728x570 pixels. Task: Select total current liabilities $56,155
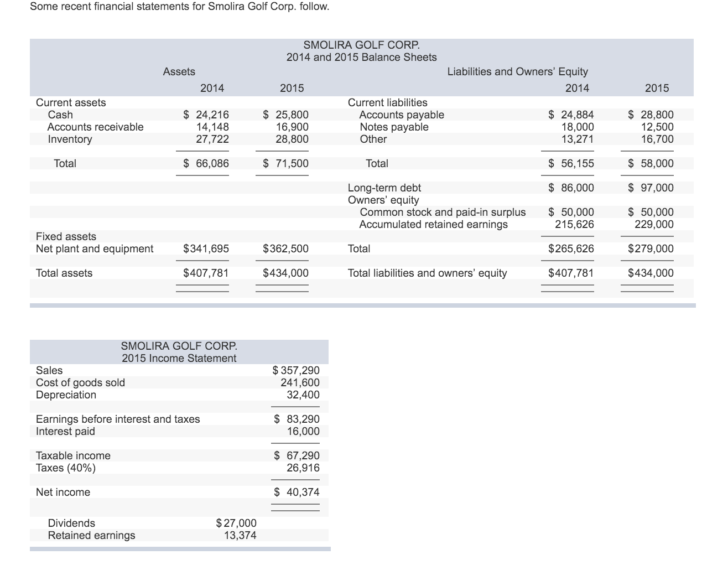(571, 163)
